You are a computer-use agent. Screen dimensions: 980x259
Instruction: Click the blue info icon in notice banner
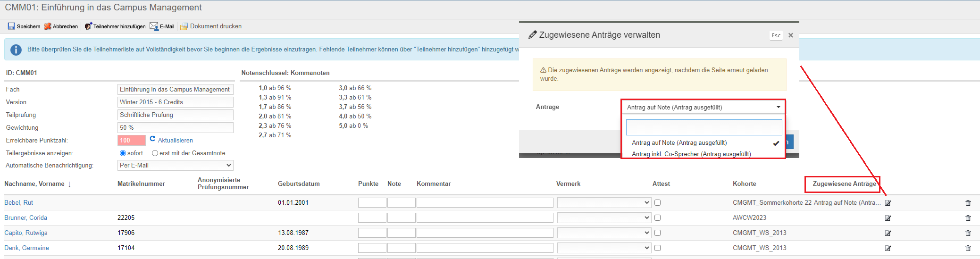pos(16,50)
